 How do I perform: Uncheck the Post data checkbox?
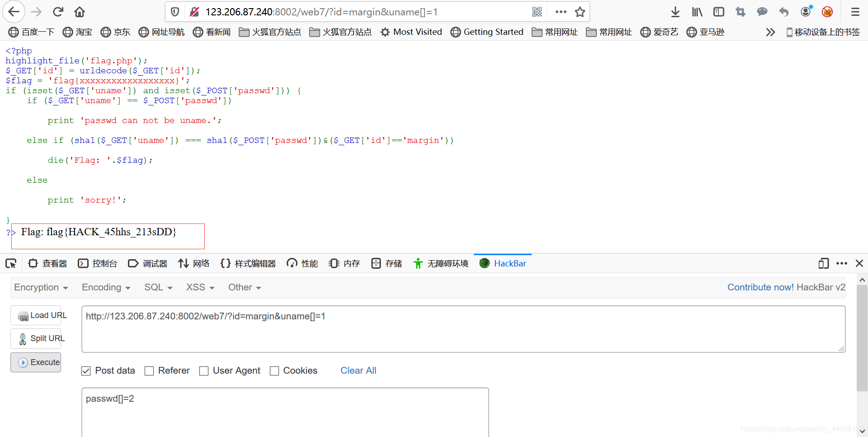pyautogui.click(x=86, y=371)
